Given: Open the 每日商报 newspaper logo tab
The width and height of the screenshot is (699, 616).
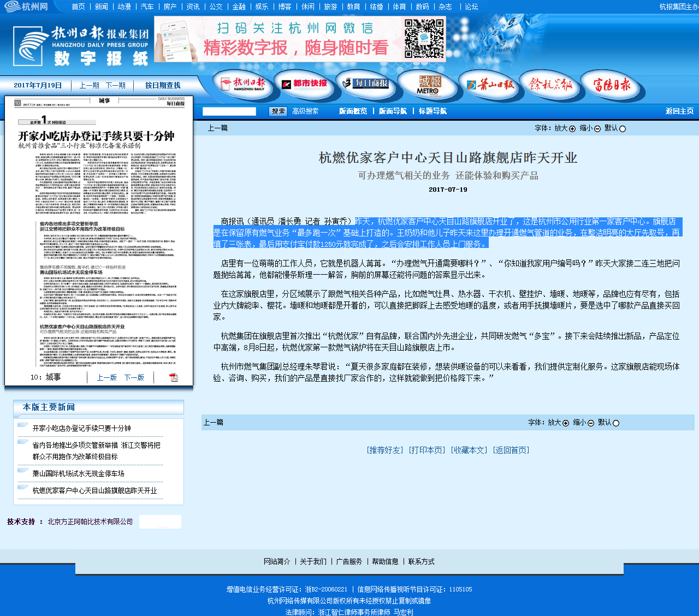Looking at the screenshot, I should pyautogui.click(x=365, y=84).
